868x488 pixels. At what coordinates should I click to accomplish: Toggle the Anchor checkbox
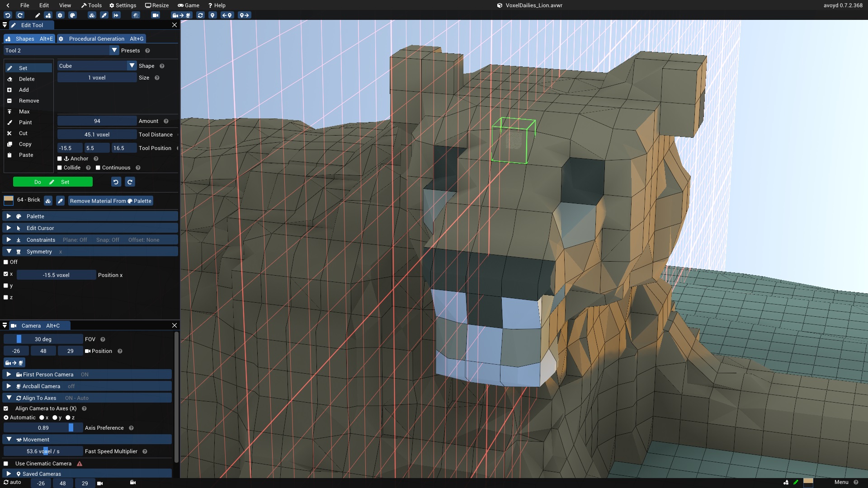[60, 159]
